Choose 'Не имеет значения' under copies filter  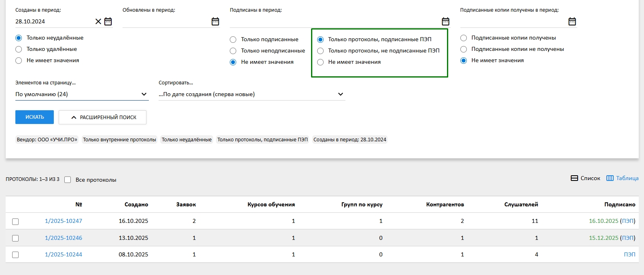click(464, 61)
